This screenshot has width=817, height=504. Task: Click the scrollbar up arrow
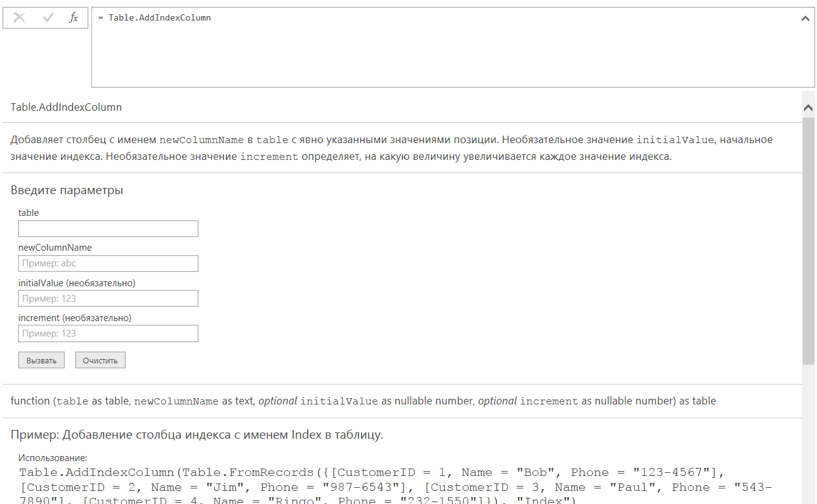[x=808, y=108]
